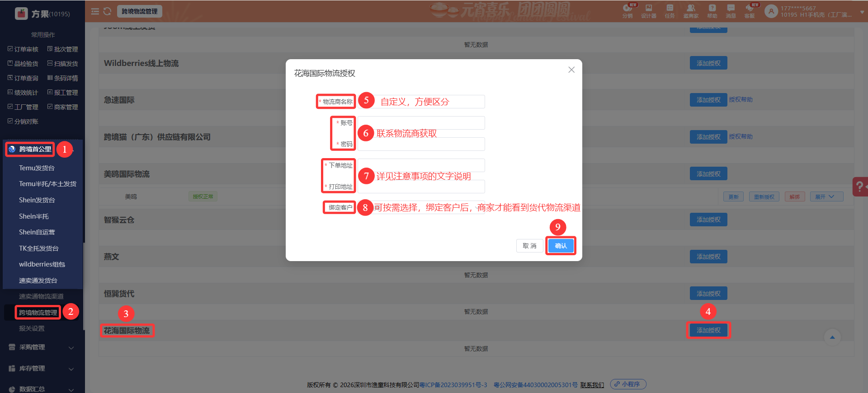Collapse the sidebar with the hamburger icon

[x=95, y=11]
